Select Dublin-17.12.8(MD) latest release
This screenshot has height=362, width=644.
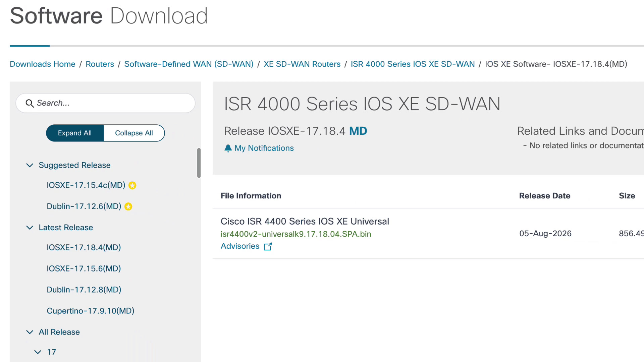(x=84, y=290)
